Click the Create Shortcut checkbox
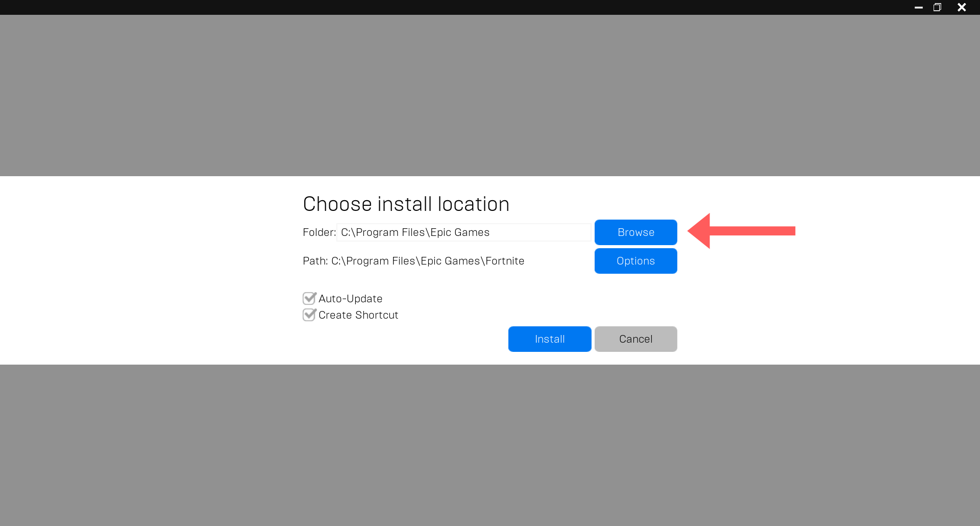Image resolution: width=980 pixels, height=526 pixels. coord(309,315)
